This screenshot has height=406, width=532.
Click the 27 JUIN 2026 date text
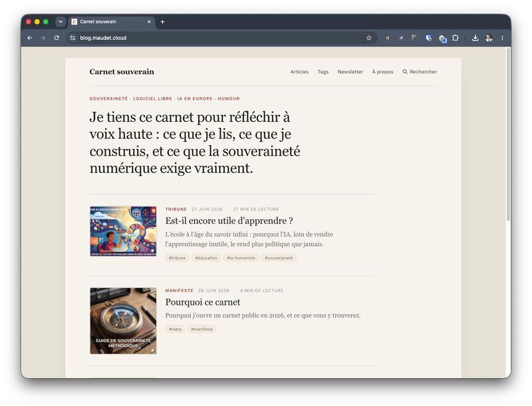(x=207, y=209)
